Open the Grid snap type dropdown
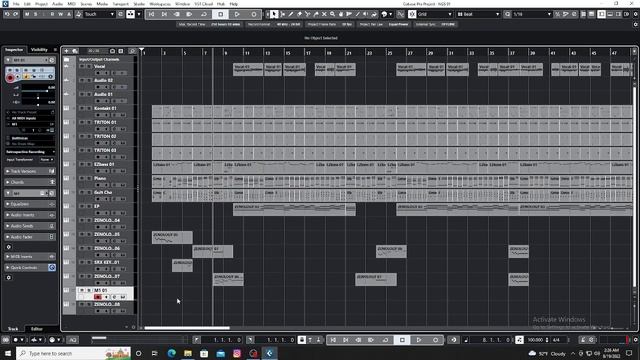This screenshot has height=360, width=640. pyautogui.click(x=435, y=14)
